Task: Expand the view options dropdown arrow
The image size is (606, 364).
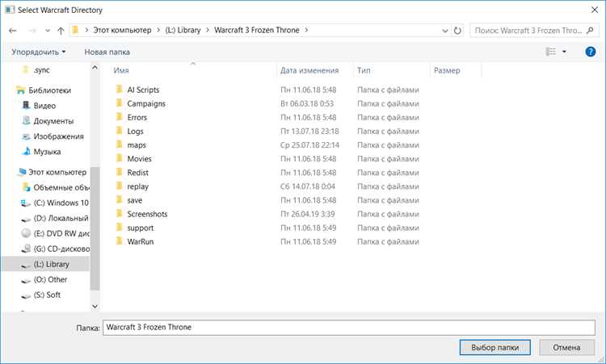Action: coord(564,52)
